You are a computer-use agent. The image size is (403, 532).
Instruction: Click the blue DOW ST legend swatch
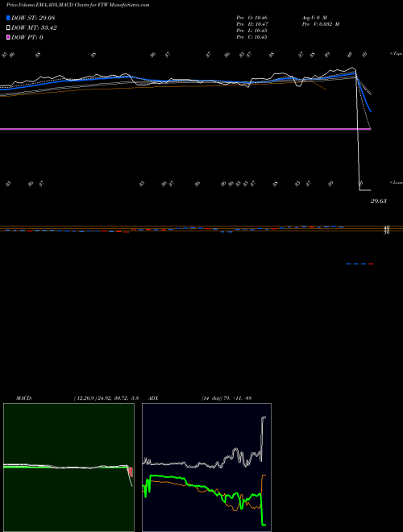8,18
